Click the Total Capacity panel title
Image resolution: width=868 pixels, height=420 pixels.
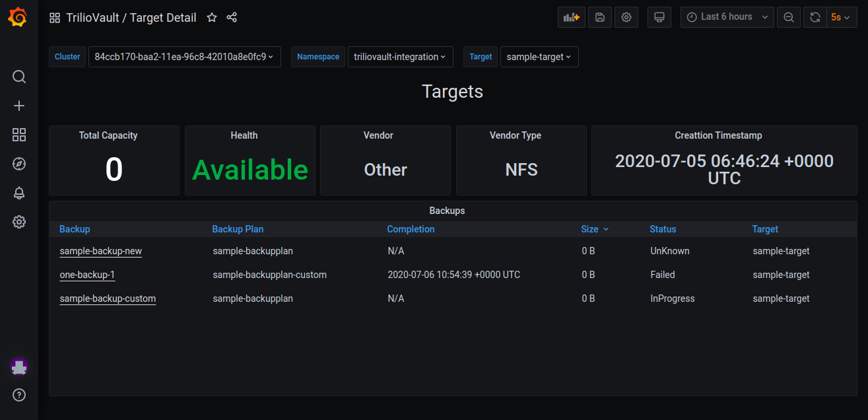click(x=108, y=135)
